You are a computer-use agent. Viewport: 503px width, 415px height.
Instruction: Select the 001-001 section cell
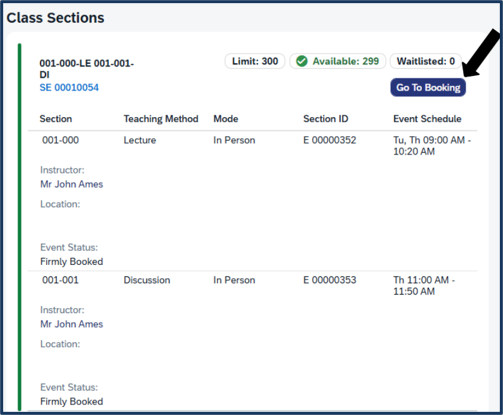[60, 280]
